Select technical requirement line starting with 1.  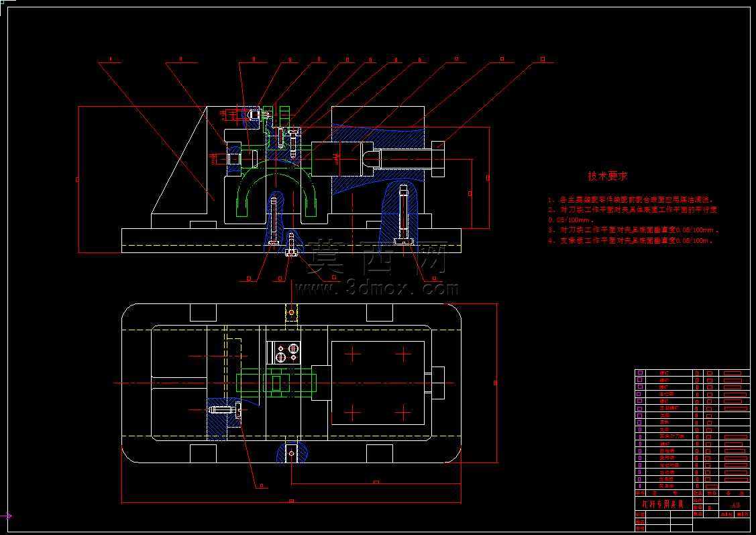click(631, 199)
